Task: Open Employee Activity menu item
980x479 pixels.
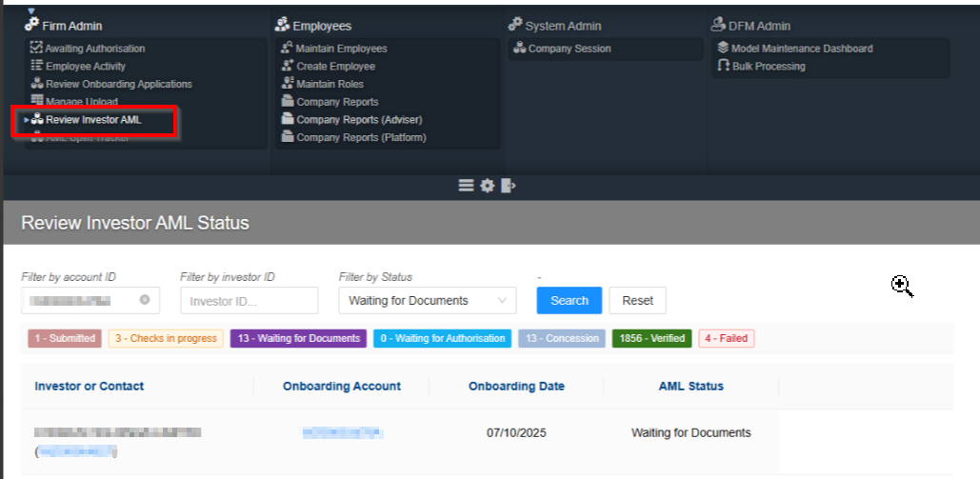Action: [x=85, y=66]
